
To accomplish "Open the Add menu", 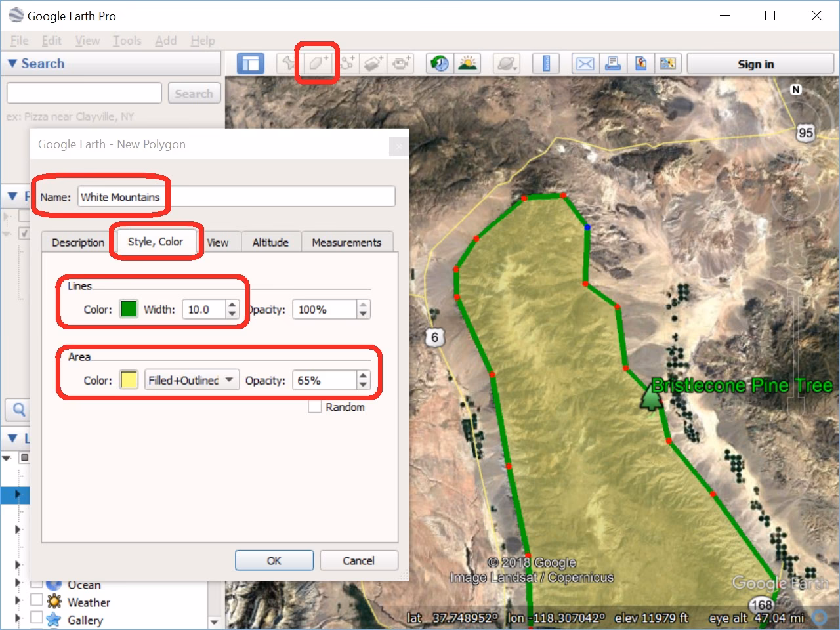I will 165,41.
